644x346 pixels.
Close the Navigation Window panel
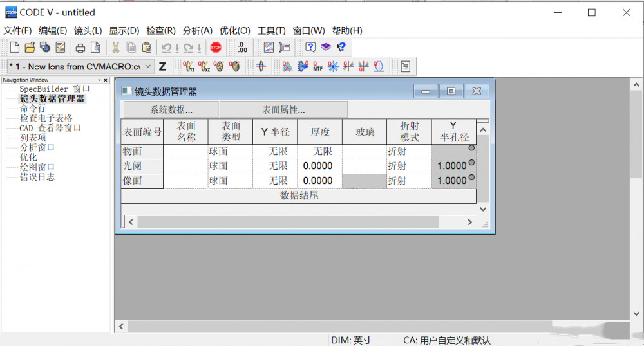(106, 80)
